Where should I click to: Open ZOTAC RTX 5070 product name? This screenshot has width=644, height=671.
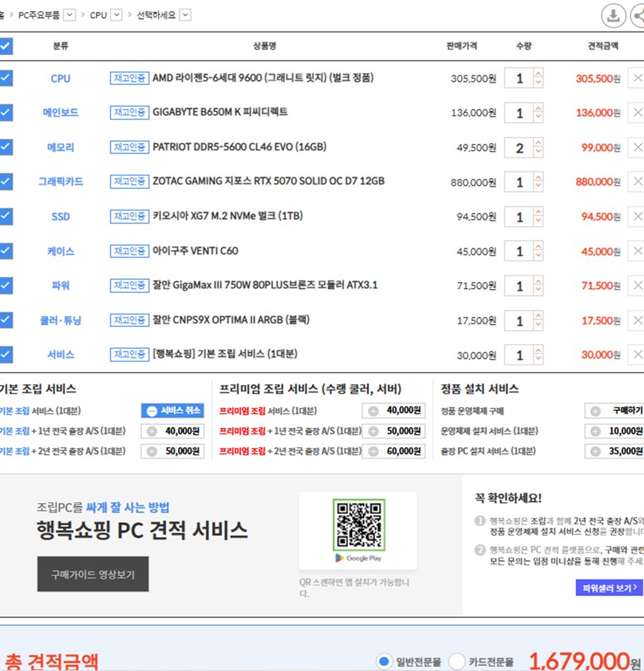point(268,181)
